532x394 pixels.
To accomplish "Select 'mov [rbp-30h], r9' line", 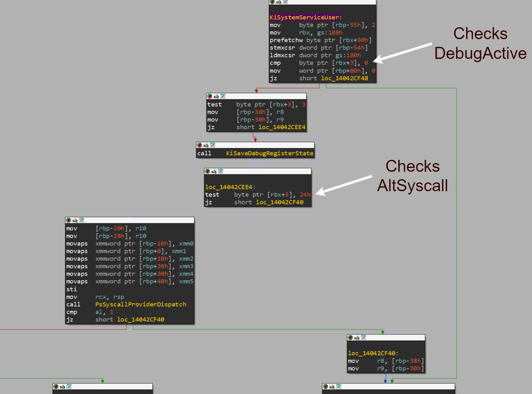I will [246, 120].
